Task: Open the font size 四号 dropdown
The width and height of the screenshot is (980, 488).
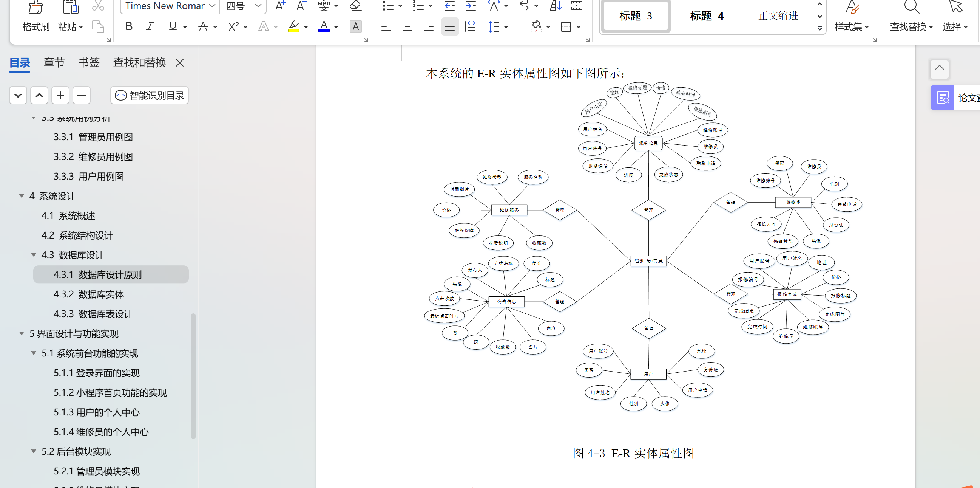Action: (x=258, y=6)
